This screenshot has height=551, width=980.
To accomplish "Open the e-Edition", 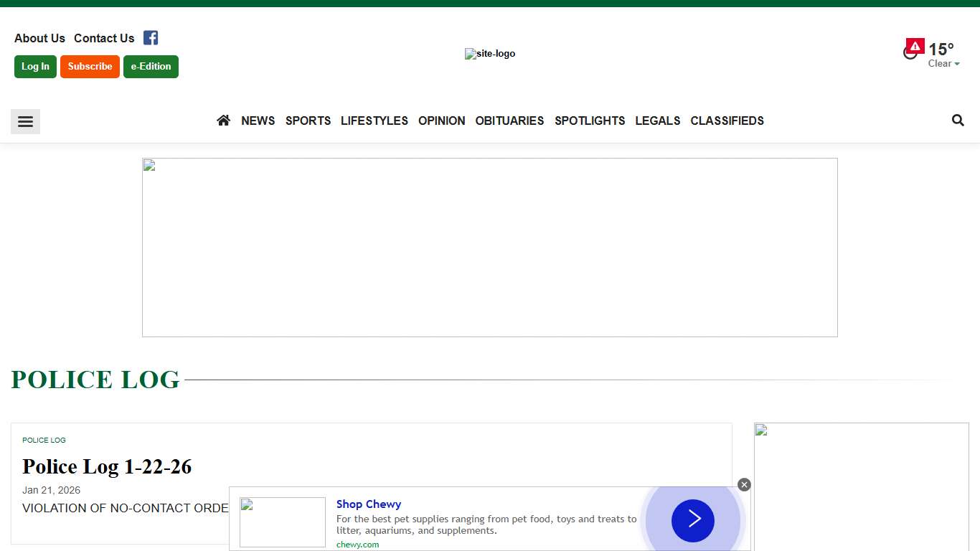I will coord(151,66).
